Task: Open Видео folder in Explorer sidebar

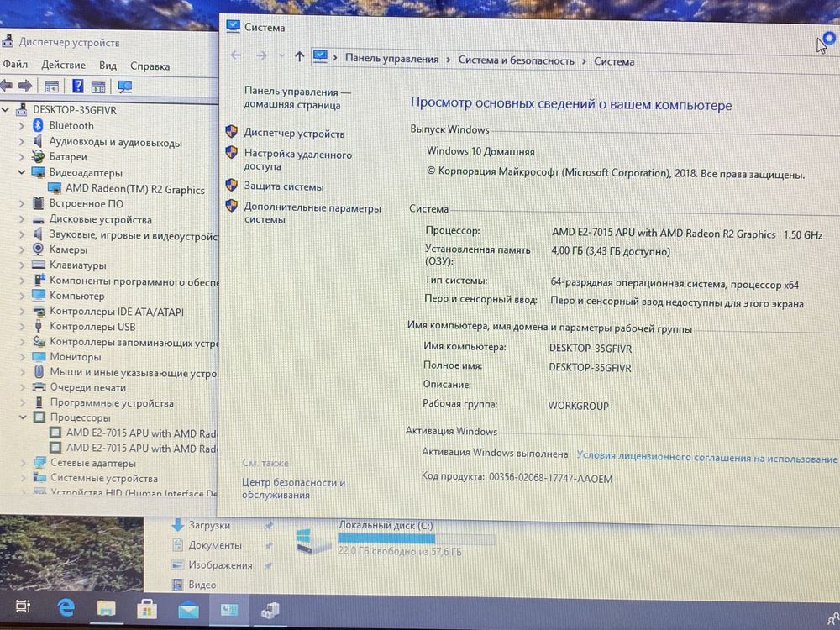Action: pos(202,585)
